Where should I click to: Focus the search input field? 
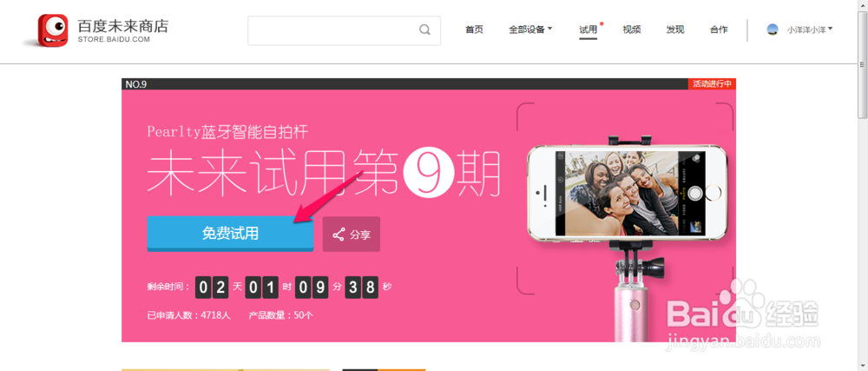[x=344, y=30]
